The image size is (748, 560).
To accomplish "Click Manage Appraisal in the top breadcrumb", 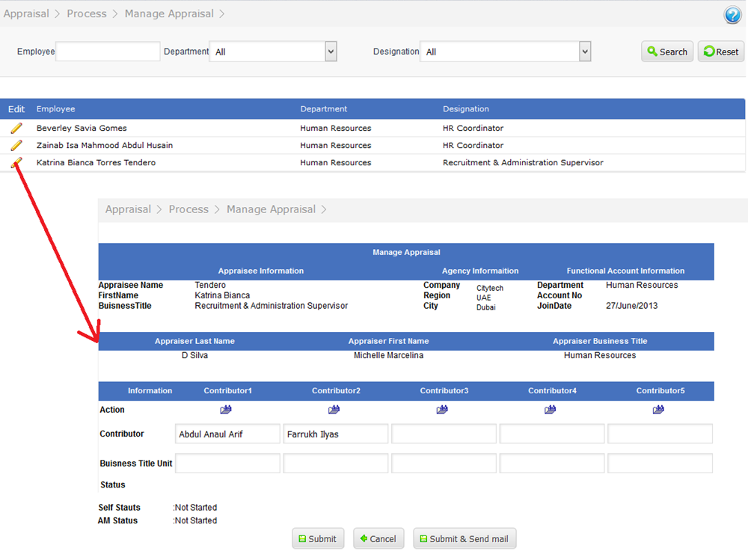I will [169, 13].
